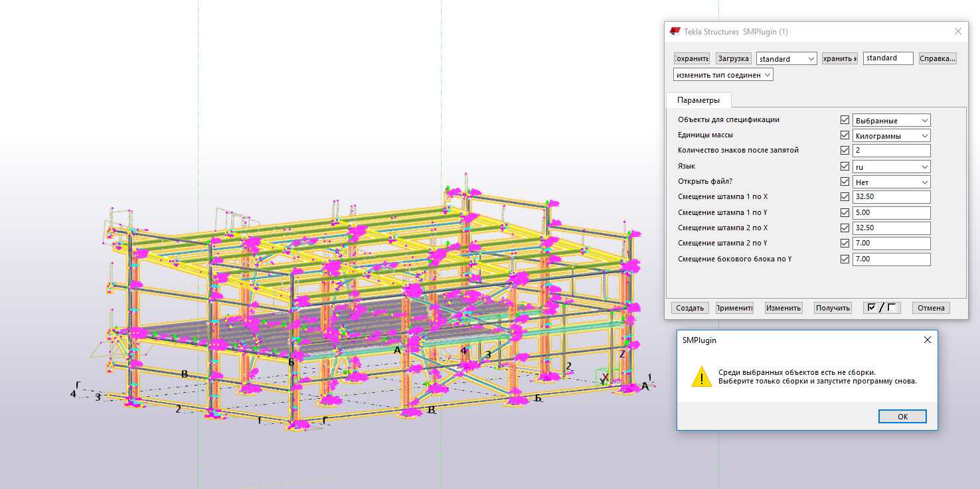The width and height of the screenshot is (980, 489).
Task: Uncheck Смещение бокового блока по Y checkbox
Action: (845, 259)
